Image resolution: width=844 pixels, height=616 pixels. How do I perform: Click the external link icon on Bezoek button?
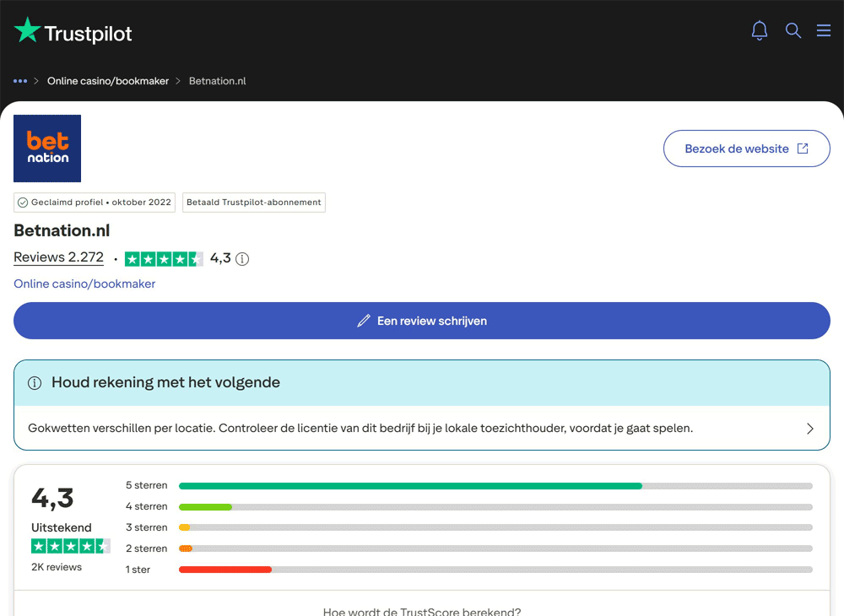click(803, 149)
